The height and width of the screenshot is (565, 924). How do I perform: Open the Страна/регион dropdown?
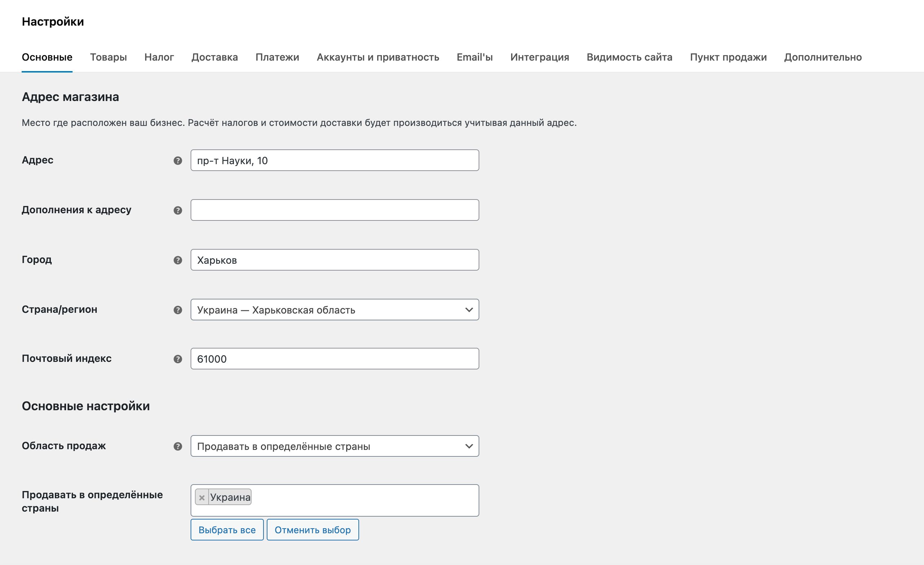point(335,309)
